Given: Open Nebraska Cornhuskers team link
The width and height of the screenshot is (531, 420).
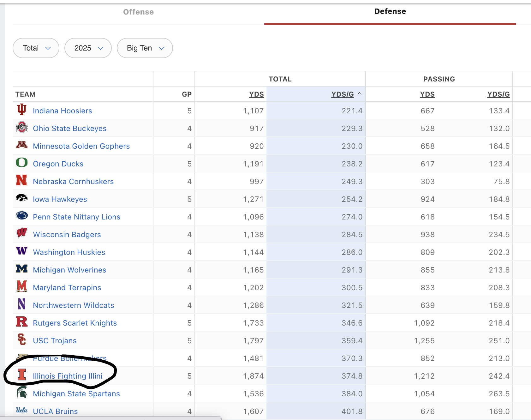Looking at the screenshot, I should coord(73,182).
